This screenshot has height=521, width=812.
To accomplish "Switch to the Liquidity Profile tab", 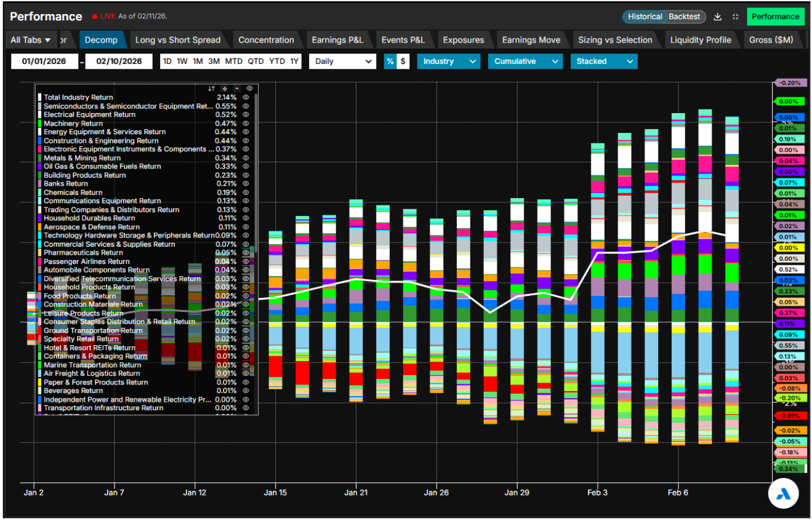I will coord(701,40).
